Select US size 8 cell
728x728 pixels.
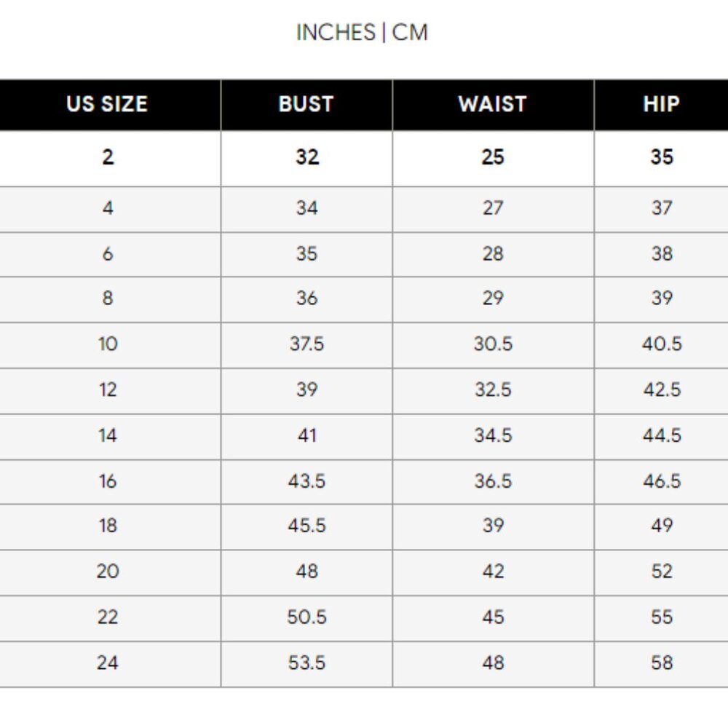pos(108,298)
